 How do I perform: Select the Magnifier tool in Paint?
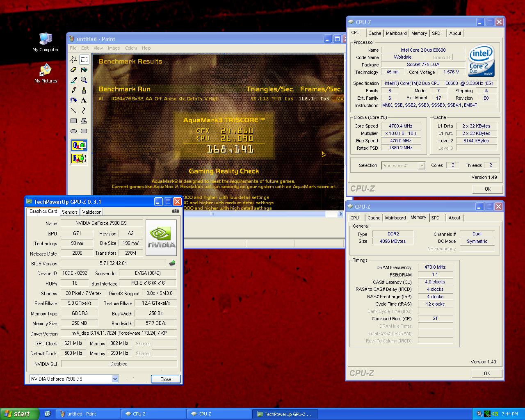pos(84,80)
